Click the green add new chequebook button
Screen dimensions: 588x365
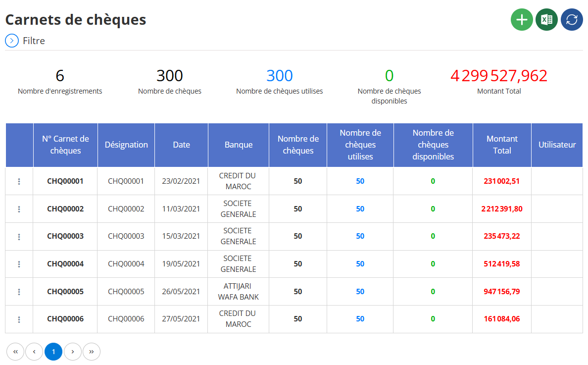(x=522, y=19)
